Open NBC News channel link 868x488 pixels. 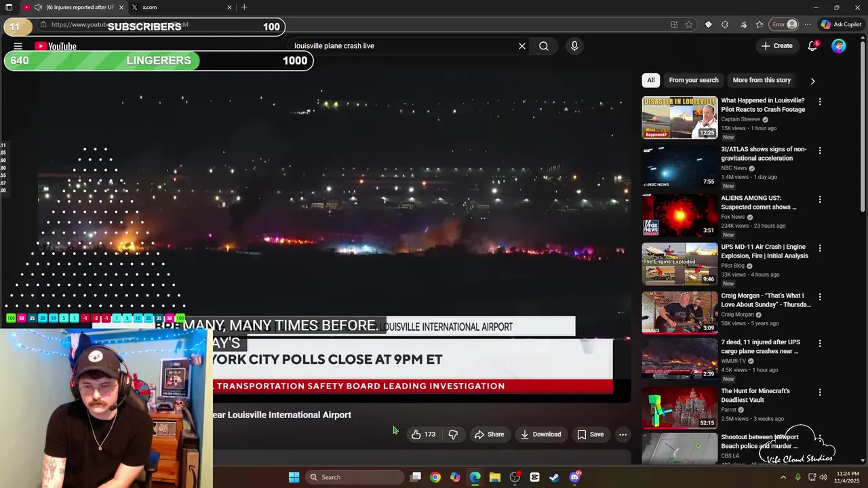coord(734,168)
